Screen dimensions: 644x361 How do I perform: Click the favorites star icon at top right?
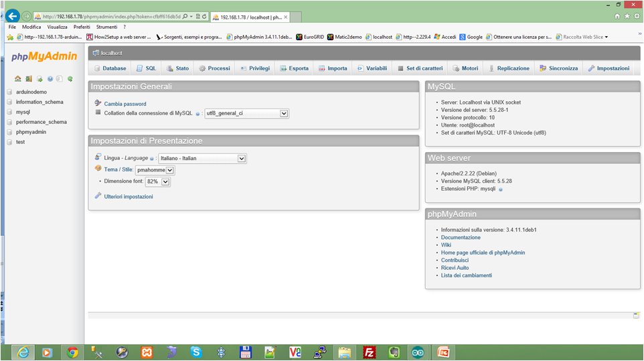[627, 17]
